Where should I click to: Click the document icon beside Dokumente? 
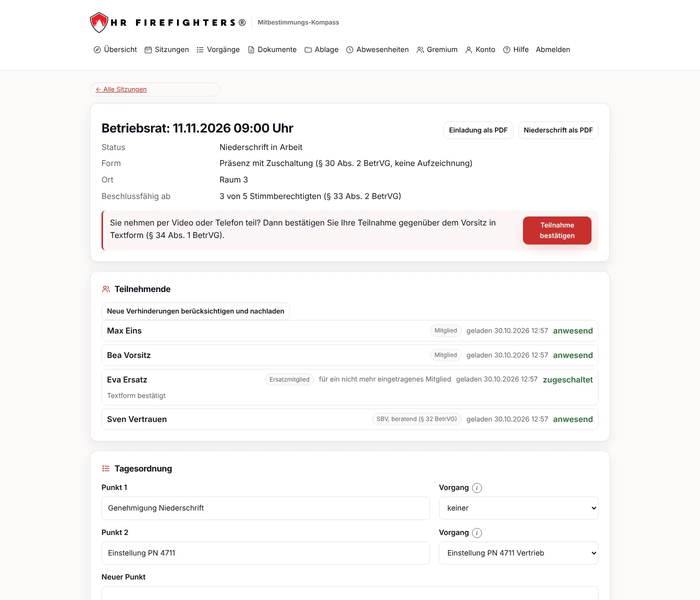pyautogui.click(x=251, y=50)
